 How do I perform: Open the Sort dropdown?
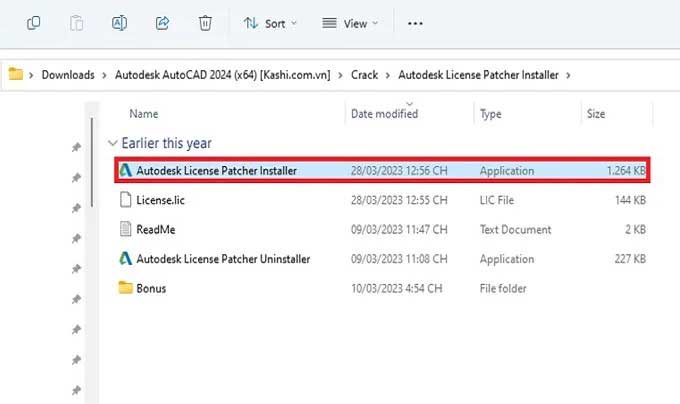(x=270, y=23)
